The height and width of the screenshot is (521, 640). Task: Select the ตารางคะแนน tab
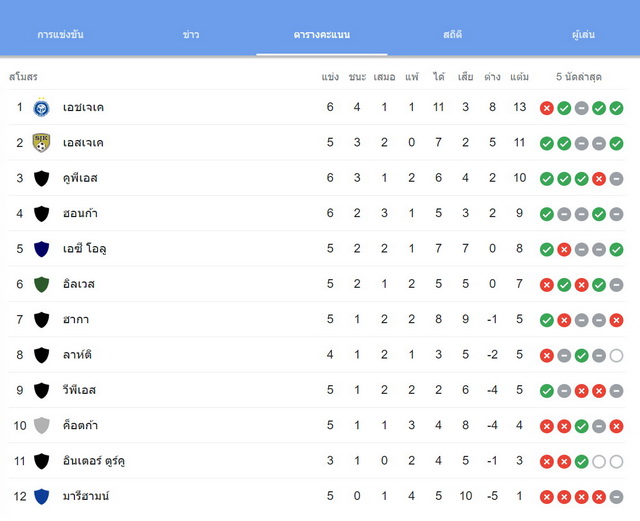coord(322,35)
